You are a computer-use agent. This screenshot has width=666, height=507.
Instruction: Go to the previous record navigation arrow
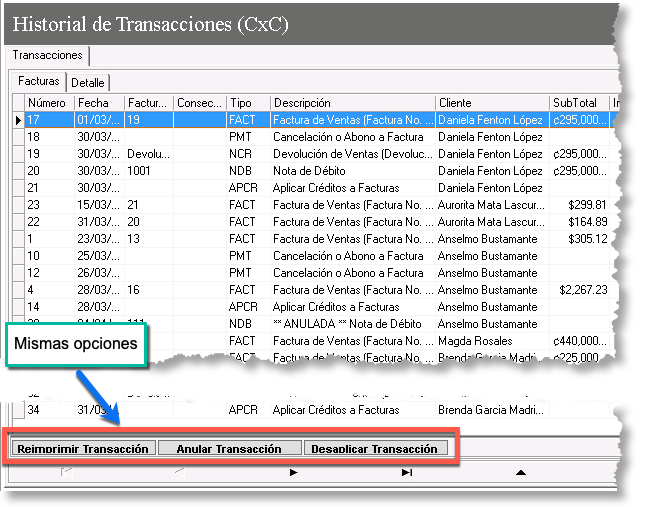(180, 472)
